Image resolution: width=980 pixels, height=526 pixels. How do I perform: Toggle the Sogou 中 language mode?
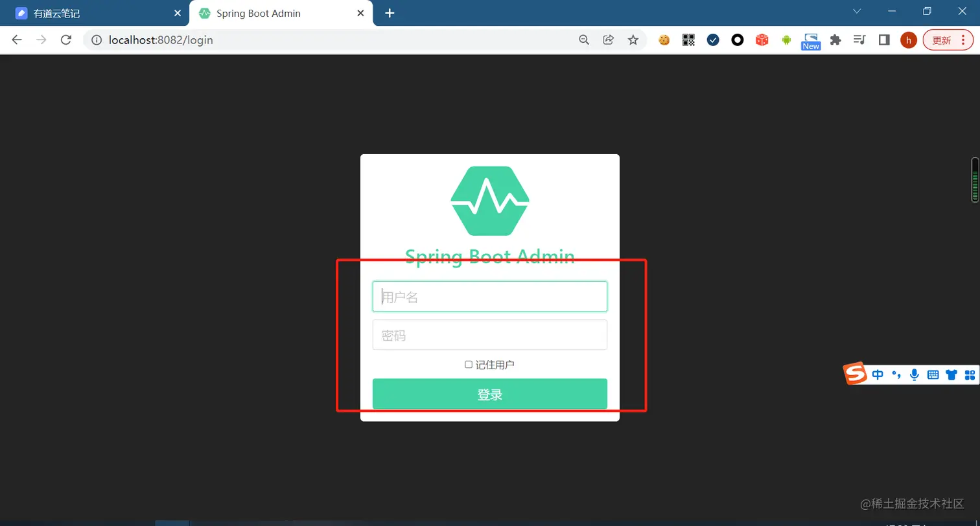878,374
